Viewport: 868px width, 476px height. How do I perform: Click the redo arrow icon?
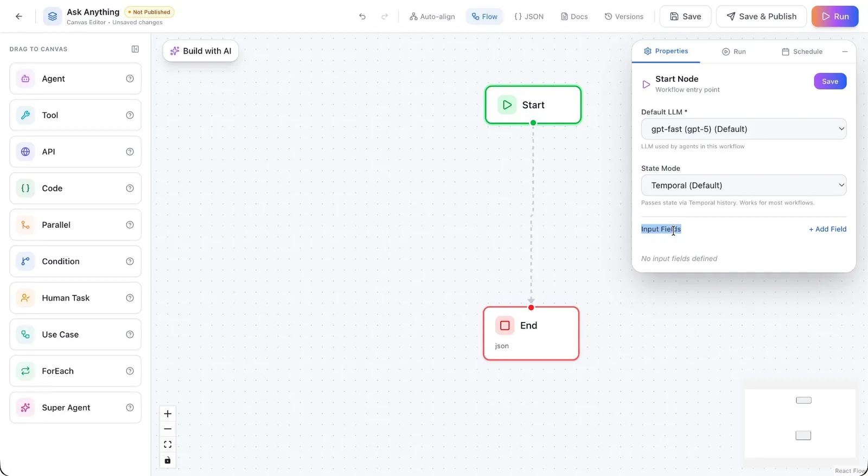point(385,16)
